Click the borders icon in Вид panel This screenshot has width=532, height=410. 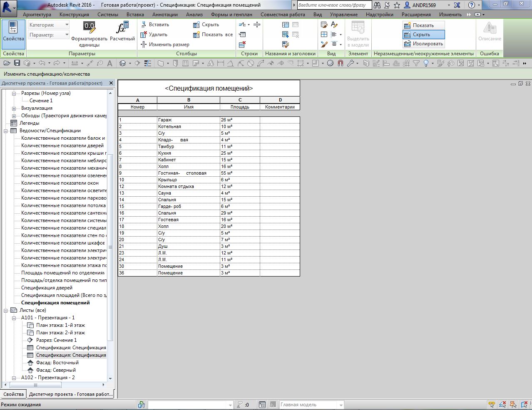click(x=324, y=35)
